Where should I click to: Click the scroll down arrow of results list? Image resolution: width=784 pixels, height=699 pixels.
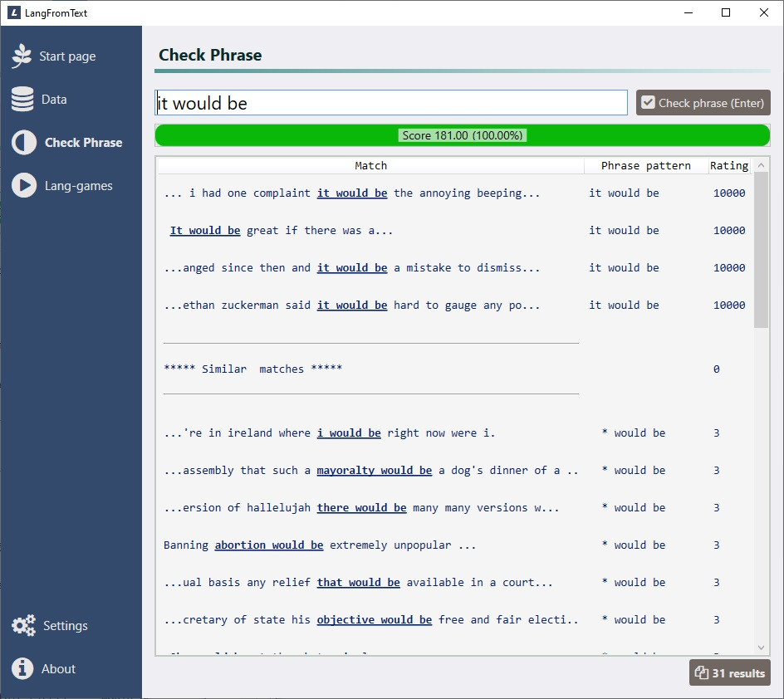click(761, 648)
